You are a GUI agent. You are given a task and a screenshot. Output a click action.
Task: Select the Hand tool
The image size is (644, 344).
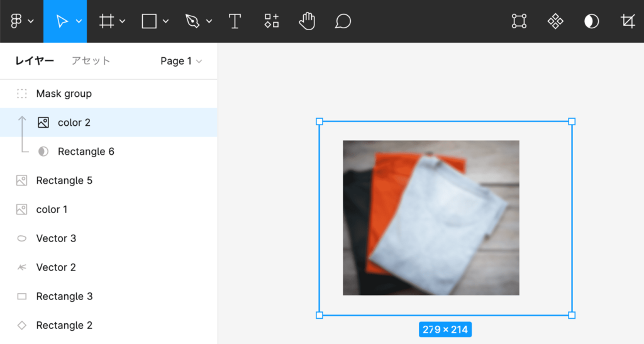click(x=307, y=21)
